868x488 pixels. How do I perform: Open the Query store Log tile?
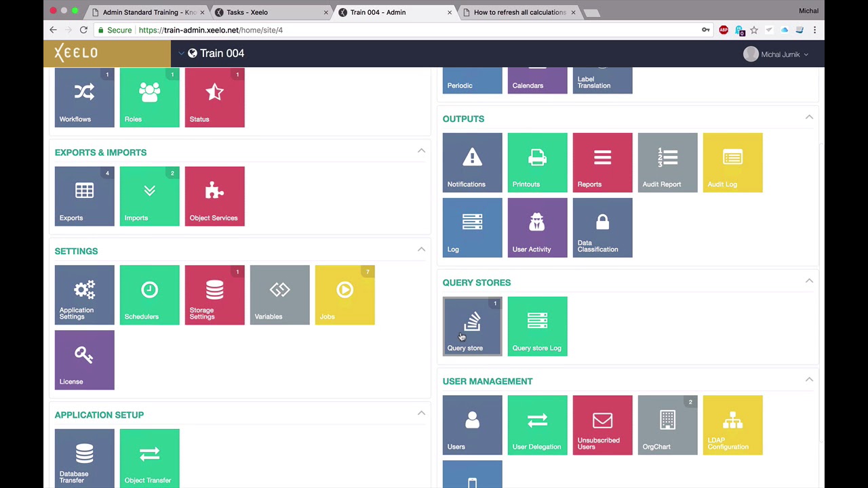click(x=537, y=326)
